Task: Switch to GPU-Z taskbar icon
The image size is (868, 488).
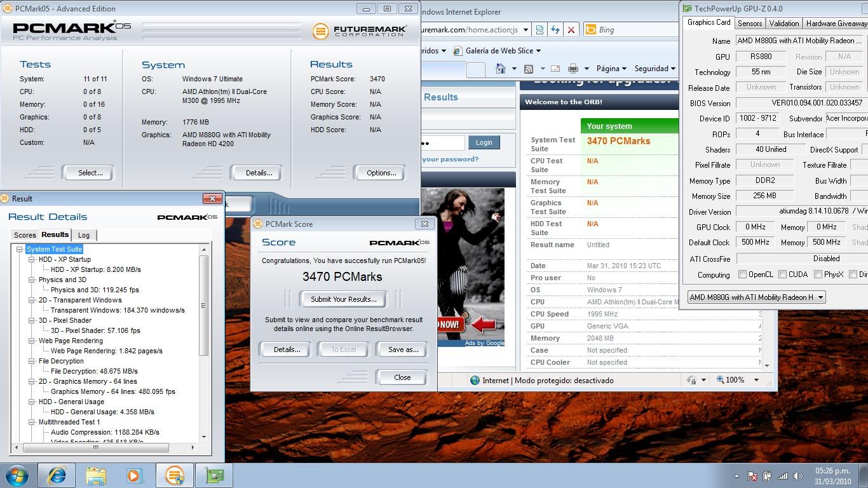Action: point(214,475)
